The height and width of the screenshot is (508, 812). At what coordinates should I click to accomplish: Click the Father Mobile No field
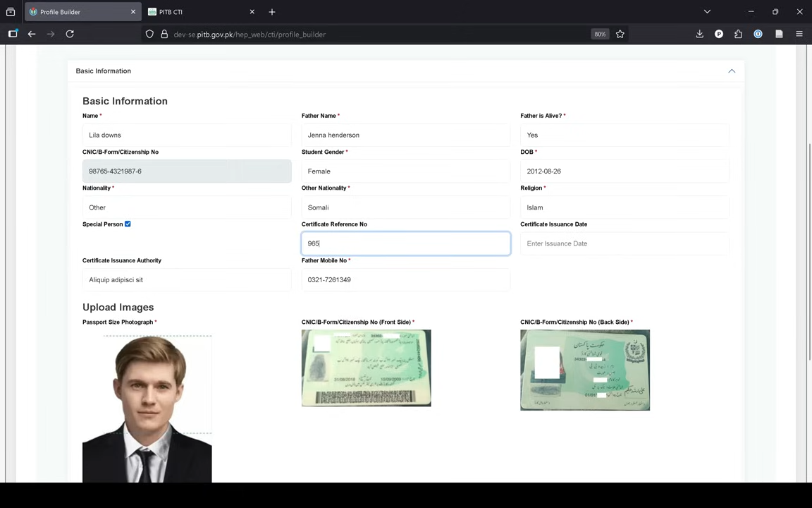point(405,280)
